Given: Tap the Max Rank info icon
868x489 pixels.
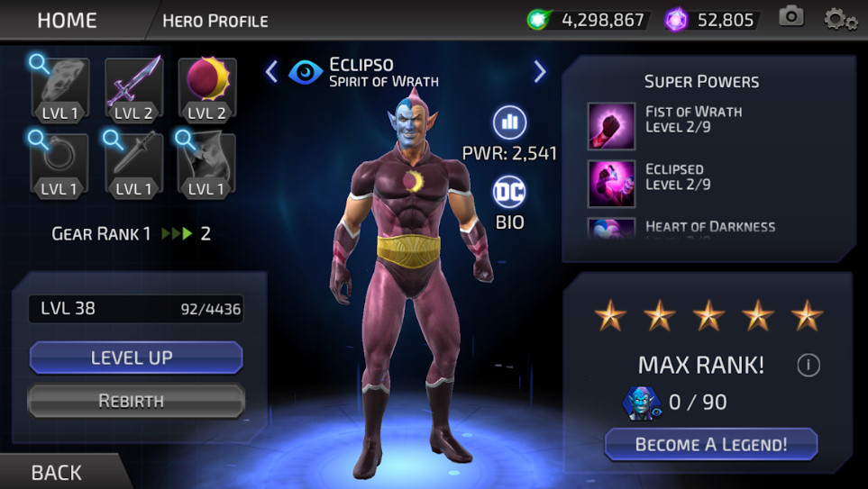Looking at the screenshot, I should coord(809,365).
